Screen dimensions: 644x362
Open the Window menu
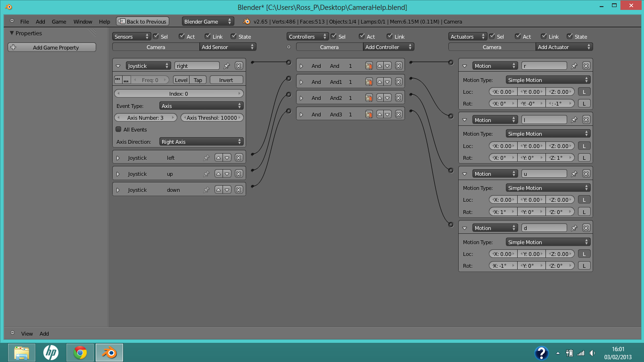click(x=83, y=22)
